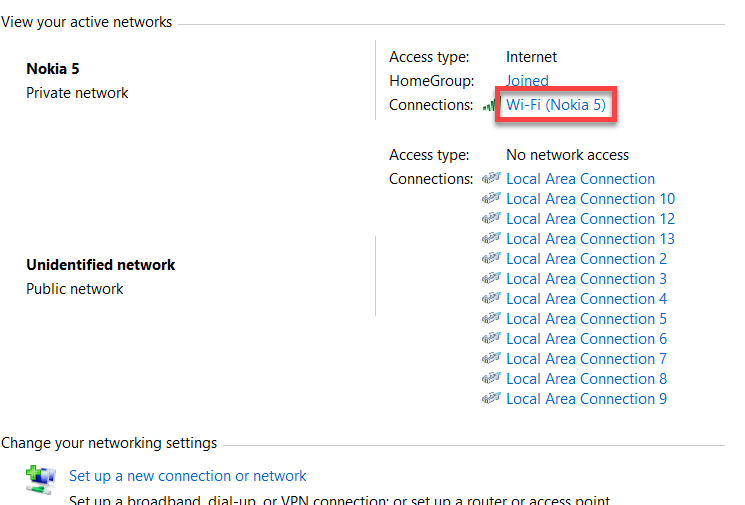
Task: Click the Unidentified network label
Action: point(100,265)
